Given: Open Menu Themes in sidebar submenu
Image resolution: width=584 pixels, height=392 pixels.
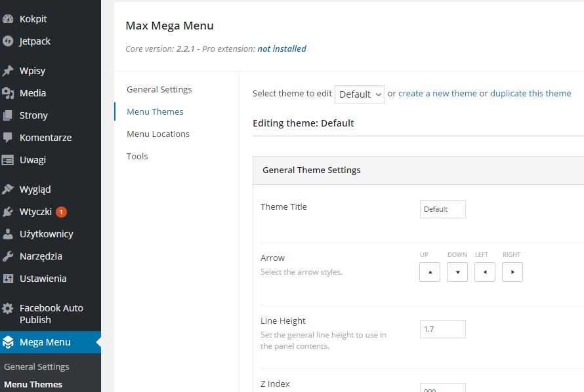Looking at the screenshot, I should tap(33, 385).
